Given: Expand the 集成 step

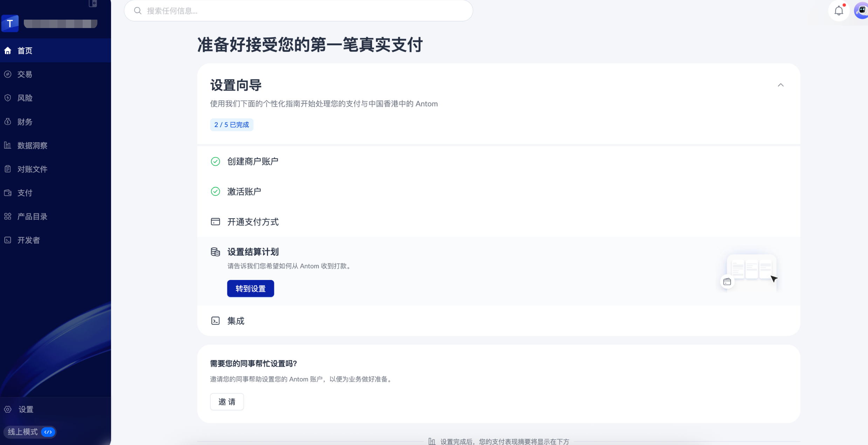Looking at the screenshot, I should pos(498,321).
